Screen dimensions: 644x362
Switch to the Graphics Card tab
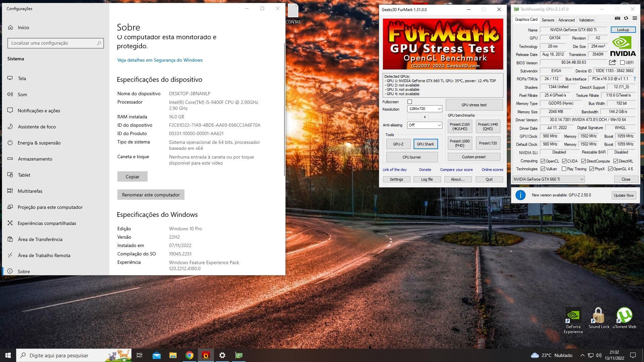point(526,20)
